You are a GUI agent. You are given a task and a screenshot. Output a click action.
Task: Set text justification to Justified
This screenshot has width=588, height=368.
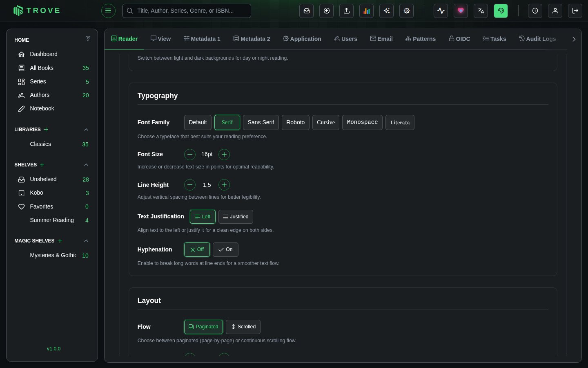point(236,217)
